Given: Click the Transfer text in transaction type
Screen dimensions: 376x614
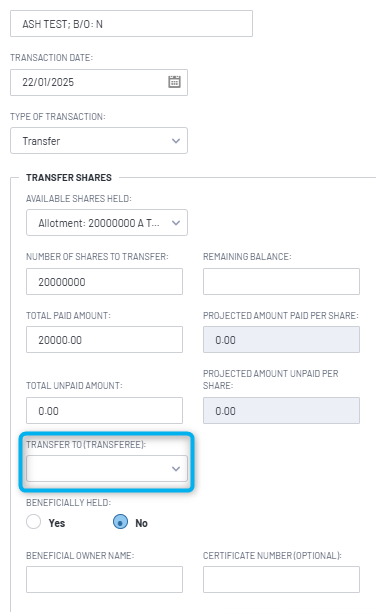Looking at the screenshot, I should click(x=41, y=141).
